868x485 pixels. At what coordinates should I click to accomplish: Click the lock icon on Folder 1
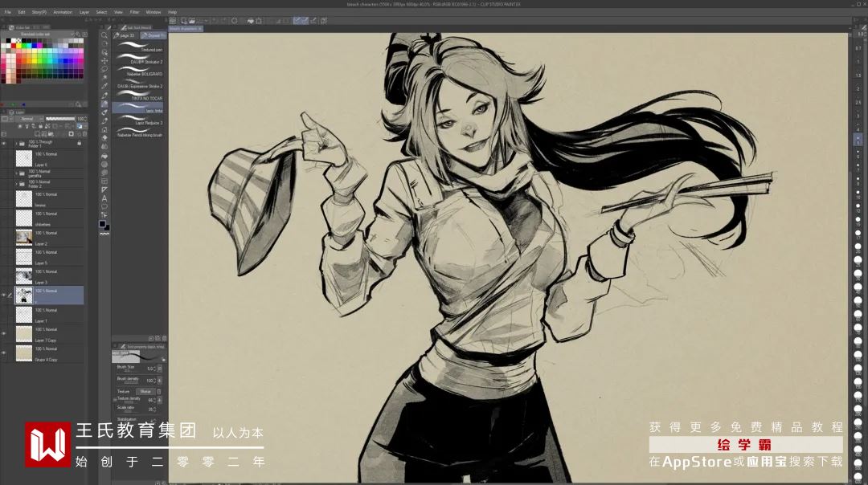[x=79, y=143]
